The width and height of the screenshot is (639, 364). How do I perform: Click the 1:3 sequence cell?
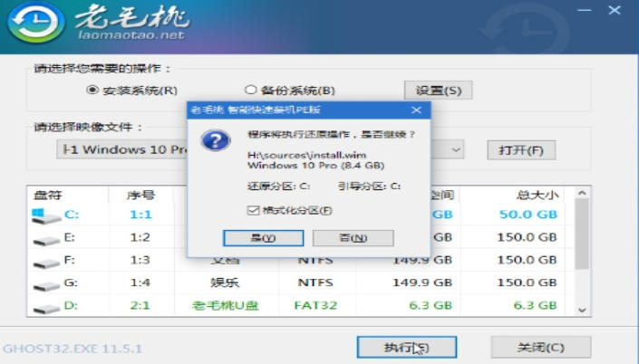pos(140,260)
